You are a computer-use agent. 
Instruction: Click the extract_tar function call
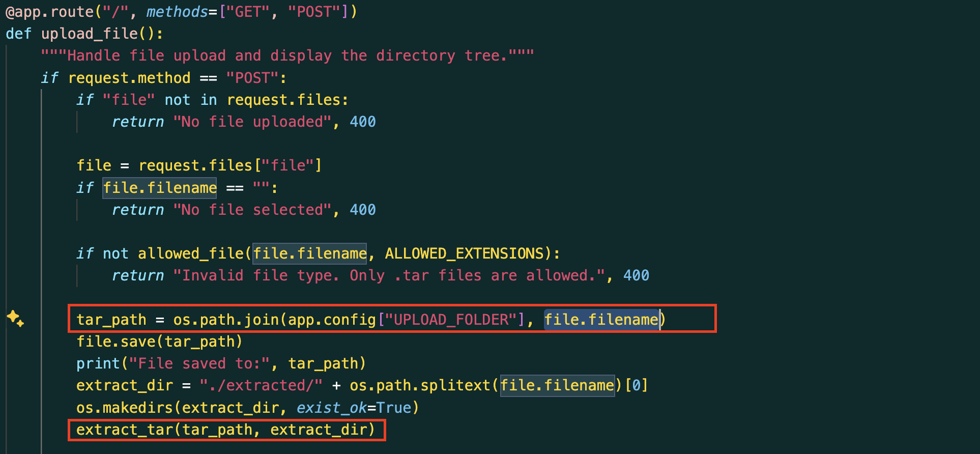[x=226, y=430]
